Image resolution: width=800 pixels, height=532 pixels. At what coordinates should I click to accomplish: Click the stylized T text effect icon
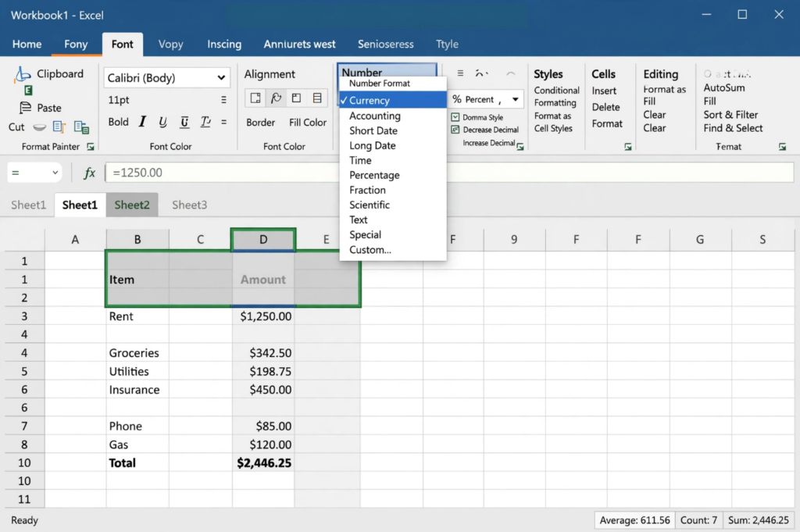point(205,122)
